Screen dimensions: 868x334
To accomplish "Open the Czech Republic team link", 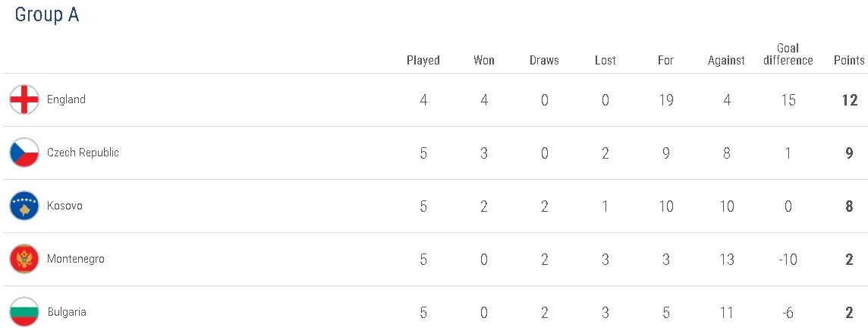I will pos(83,153).
